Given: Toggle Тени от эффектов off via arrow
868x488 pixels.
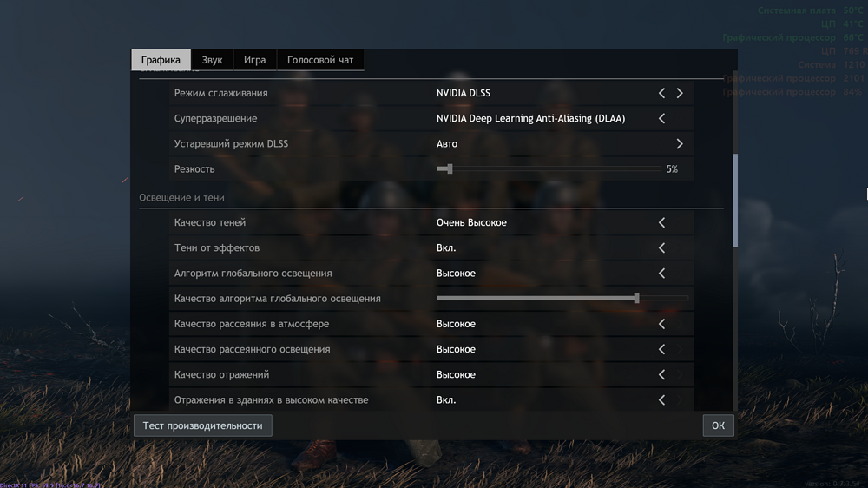Looking at the screenshot, I should pos(661,248).
